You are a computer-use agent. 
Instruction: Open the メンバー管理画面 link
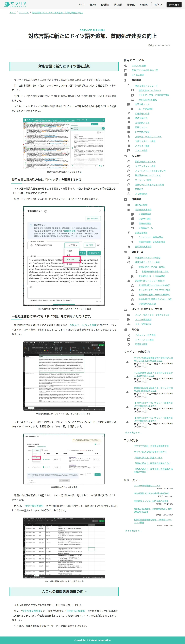pos(143,320)
